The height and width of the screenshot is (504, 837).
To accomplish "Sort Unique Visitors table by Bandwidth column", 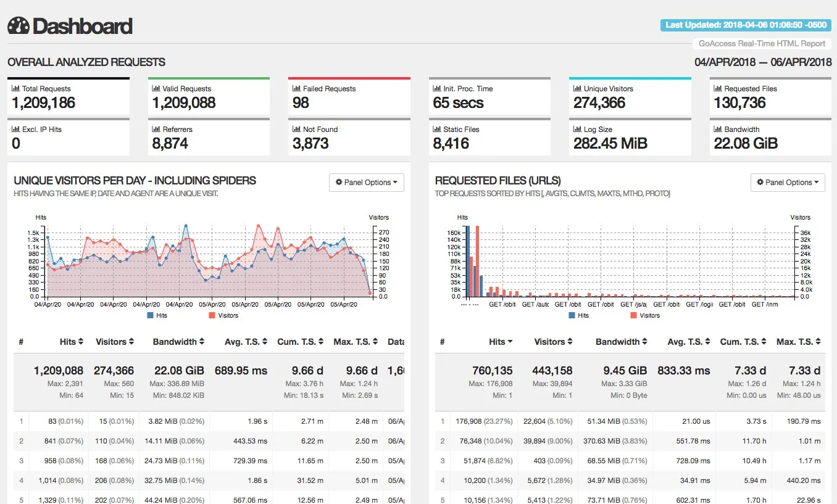I will coord(179,342).
